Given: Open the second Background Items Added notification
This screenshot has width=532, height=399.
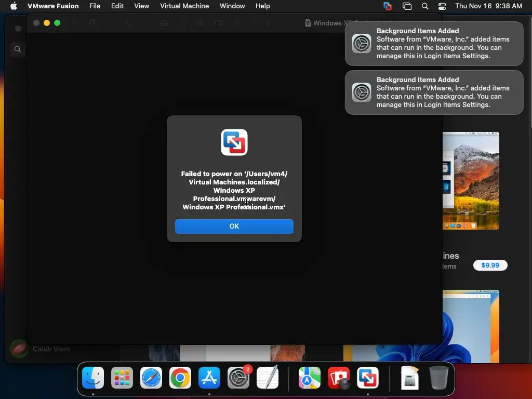Looking at the screenshot, I should point(434,92).
